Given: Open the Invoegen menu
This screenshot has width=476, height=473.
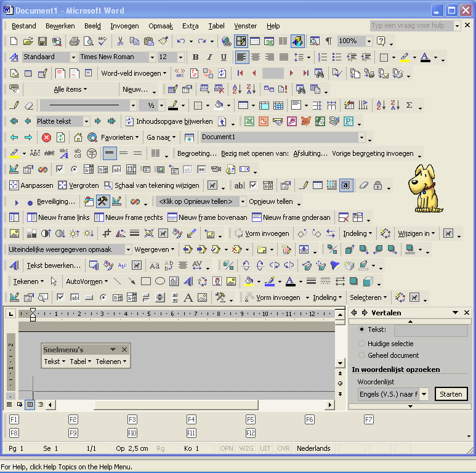Looking at the screenshot, I should (124, 26).
